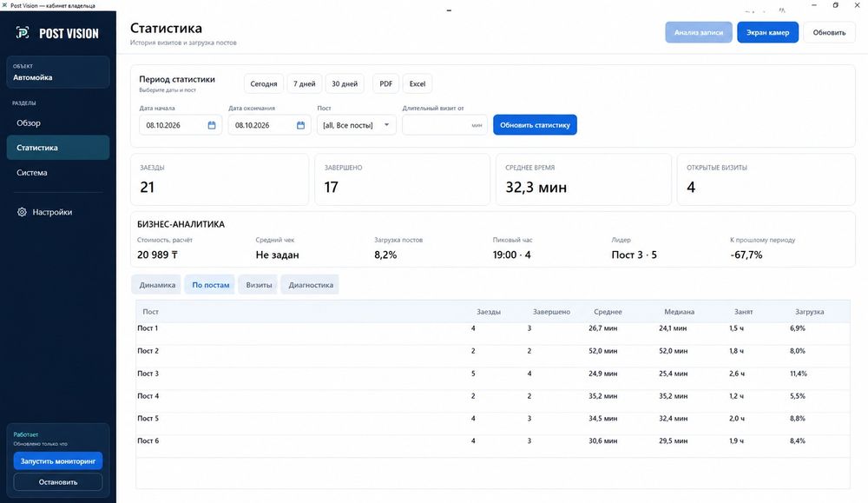The height and width of the screenshot is (503, 868).
Task: Click the Обновить button in header
Action: coord(829,33)
